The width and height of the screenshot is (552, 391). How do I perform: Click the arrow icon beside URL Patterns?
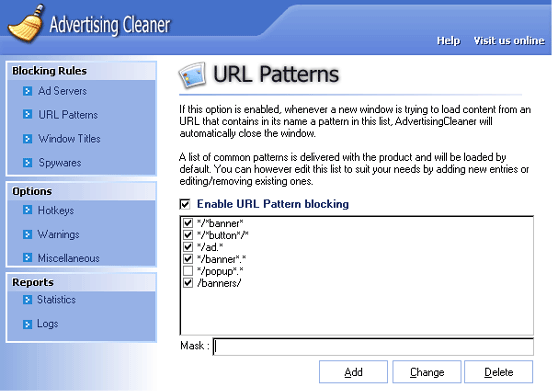tap(27, 114)
